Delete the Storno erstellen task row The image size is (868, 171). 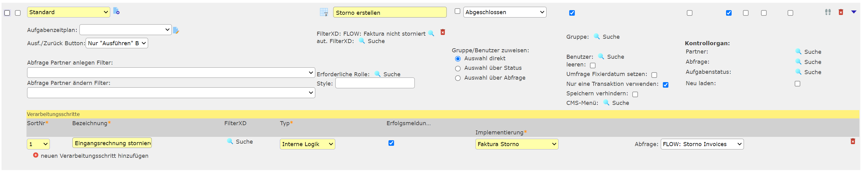tap(841, 12)
